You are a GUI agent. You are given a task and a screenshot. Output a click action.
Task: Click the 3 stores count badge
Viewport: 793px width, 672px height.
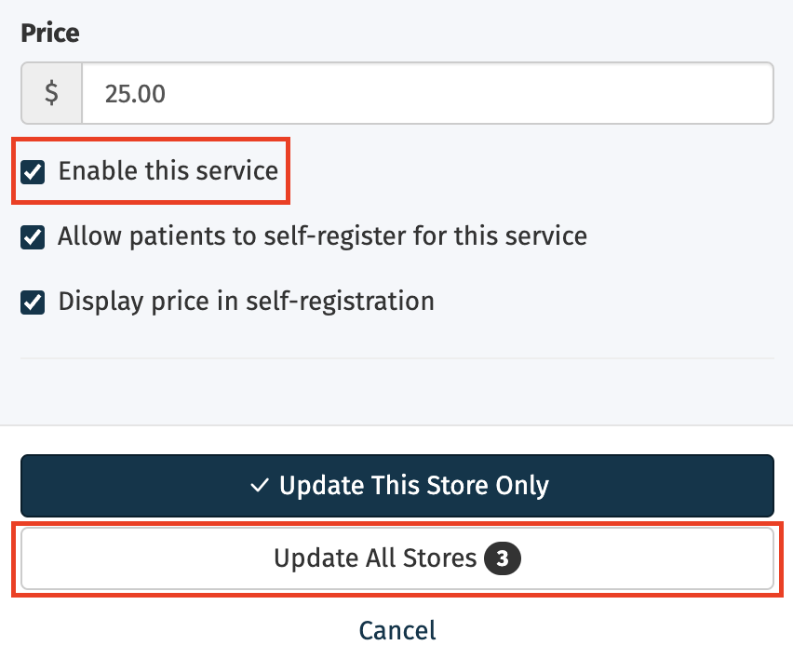[502, 558]
